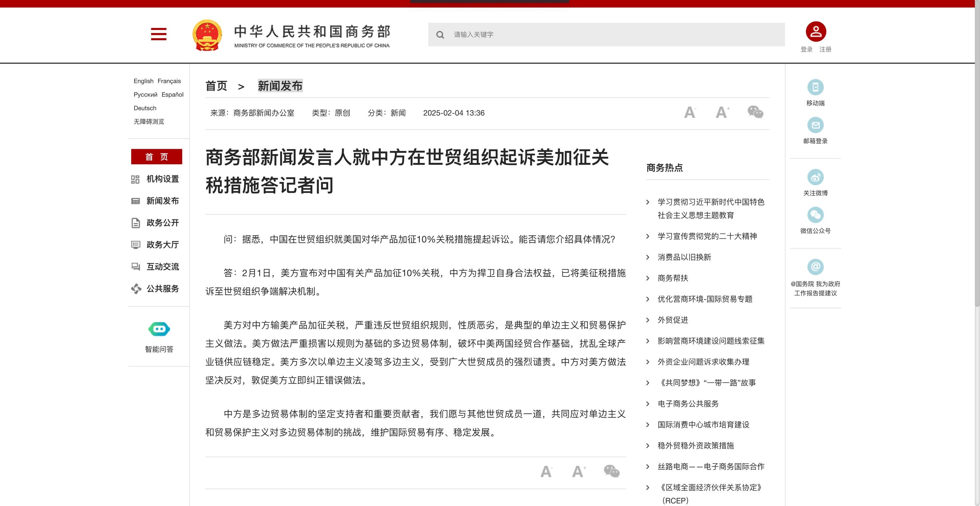
Task: Go to 首页 in breadcrumb
Action: pos(216,86)
